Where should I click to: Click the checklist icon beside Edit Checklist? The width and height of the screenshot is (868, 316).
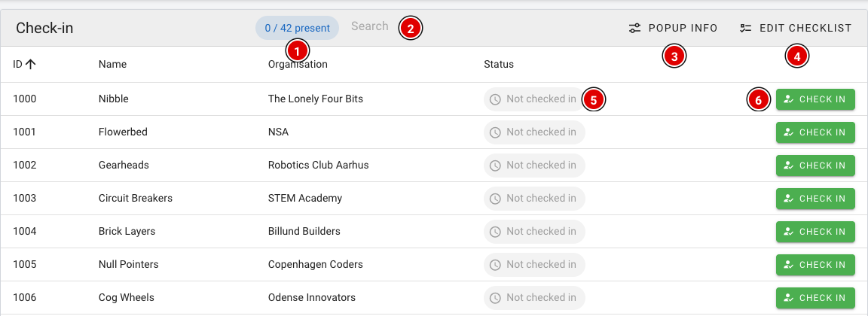click(746, 28)
